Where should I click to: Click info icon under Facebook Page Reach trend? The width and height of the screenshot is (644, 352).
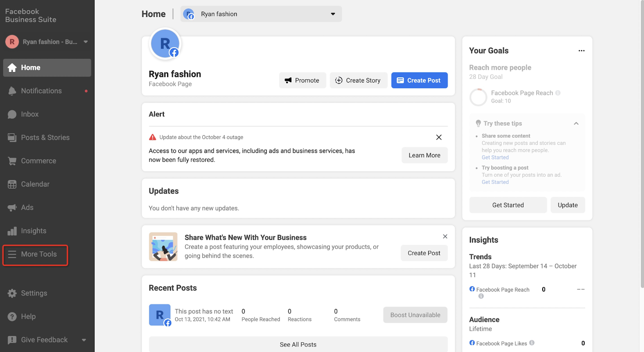[x=481, y=296]
